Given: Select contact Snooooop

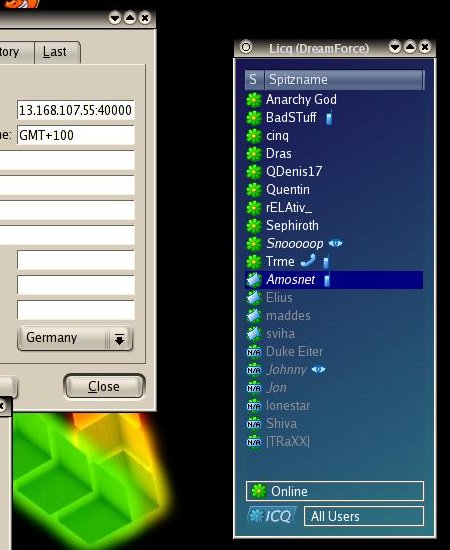Looking at the screenshot, I should 295,244.
